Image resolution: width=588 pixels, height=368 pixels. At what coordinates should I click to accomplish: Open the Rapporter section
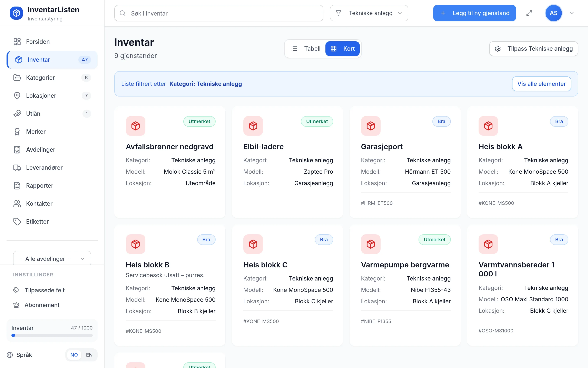click(x=52, y=186)
